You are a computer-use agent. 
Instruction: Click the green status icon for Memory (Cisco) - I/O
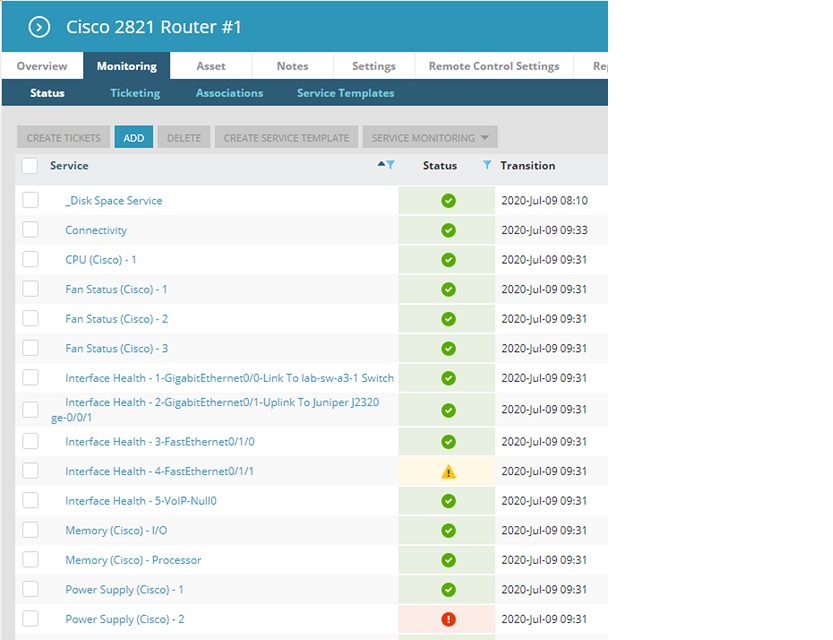point(448,531)
